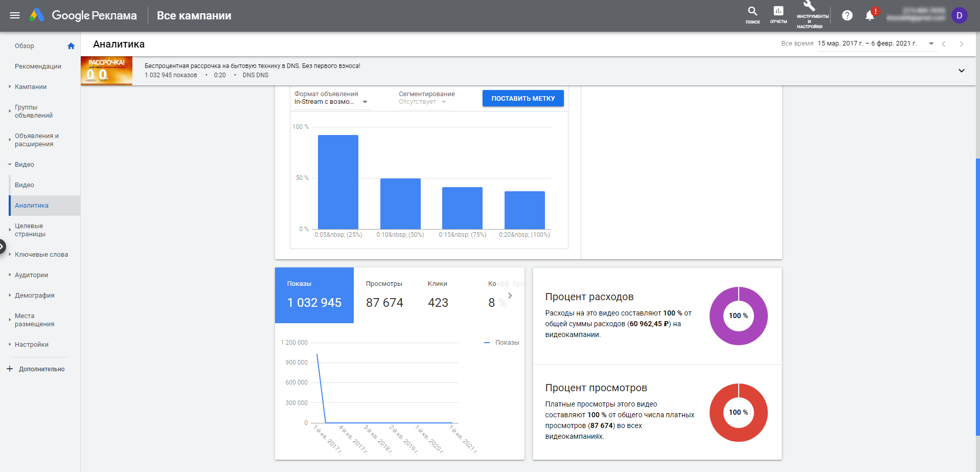Click the РАССРОЧКА video thumbnail
980x472 pixels.
(x=106, y=71)
